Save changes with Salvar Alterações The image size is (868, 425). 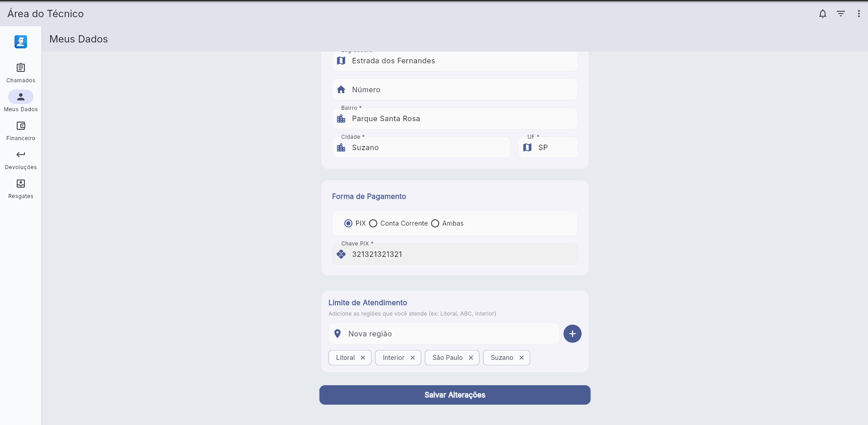[x=455, y=395]
